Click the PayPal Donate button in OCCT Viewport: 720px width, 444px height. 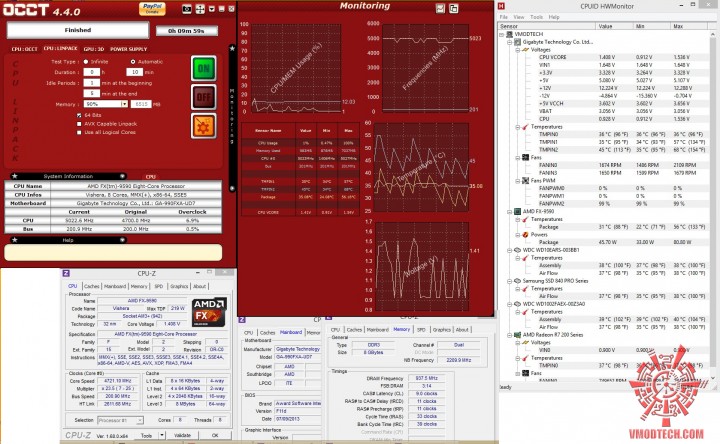coord(152,9)
